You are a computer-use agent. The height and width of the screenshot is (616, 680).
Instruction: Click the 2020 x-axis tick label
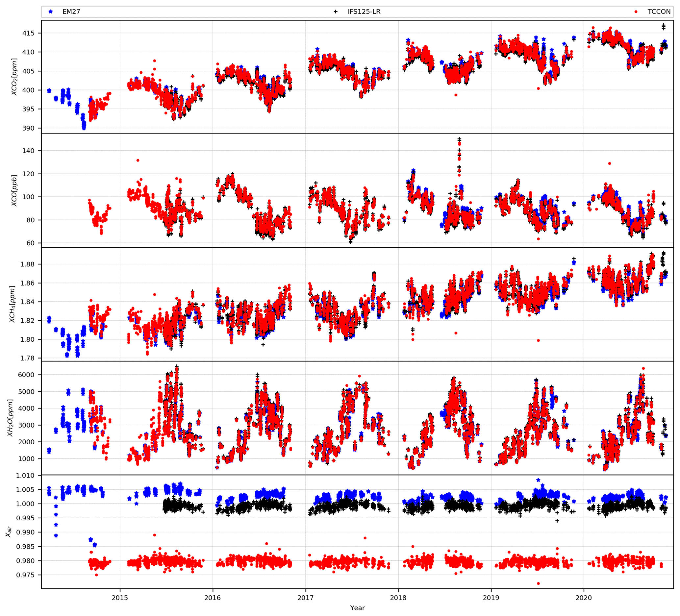point(584,598)
